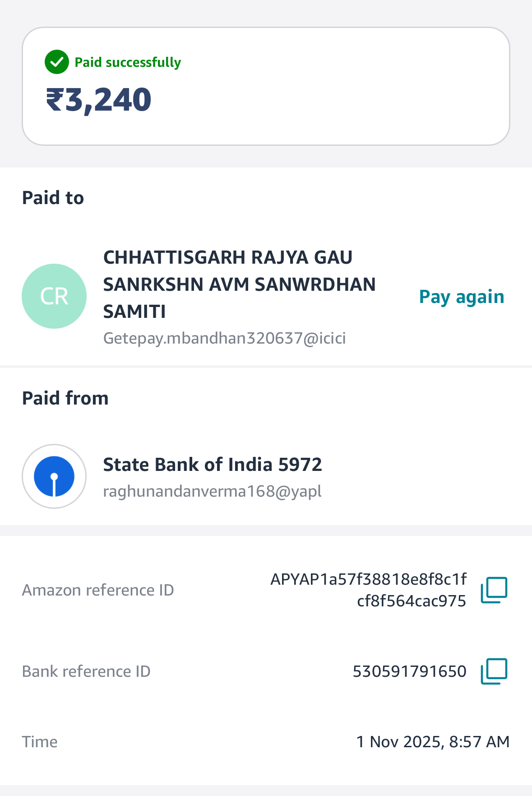Tap the Amazon reference ID label
Viewport: 532px width, 796px height.
click(98, 590)
